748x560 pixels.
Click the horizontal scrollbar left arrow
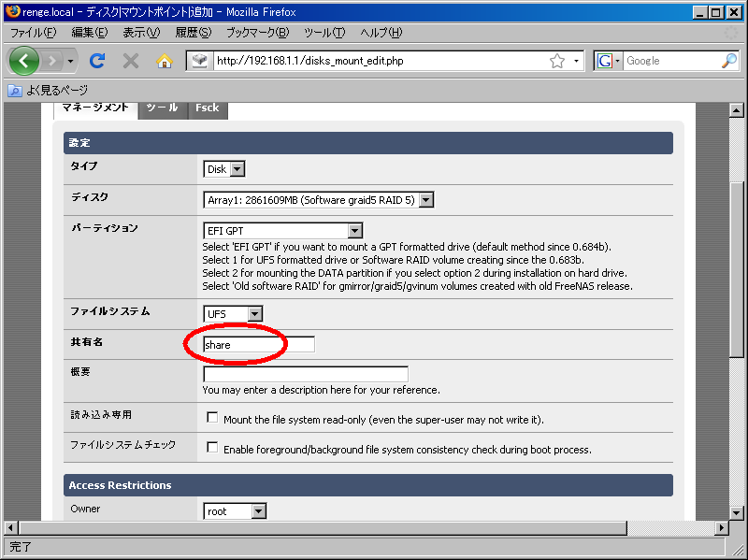[x=11, y=527]
